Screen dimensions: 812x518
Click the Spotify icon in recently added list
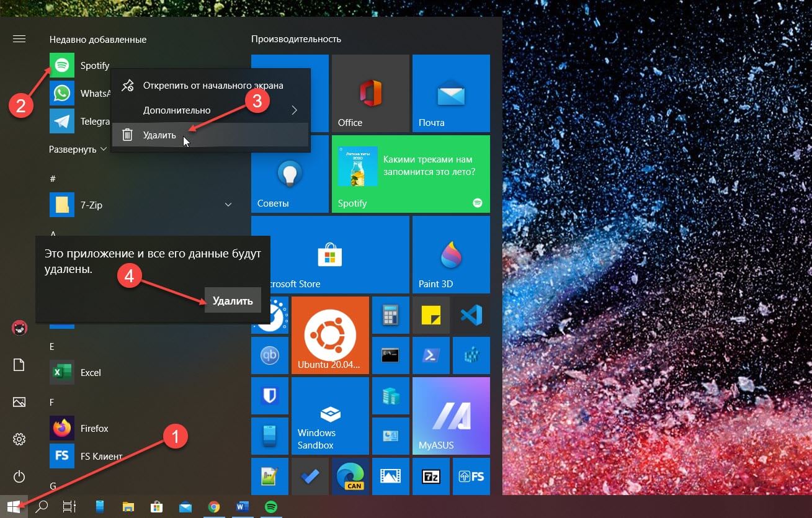point(62,65)
